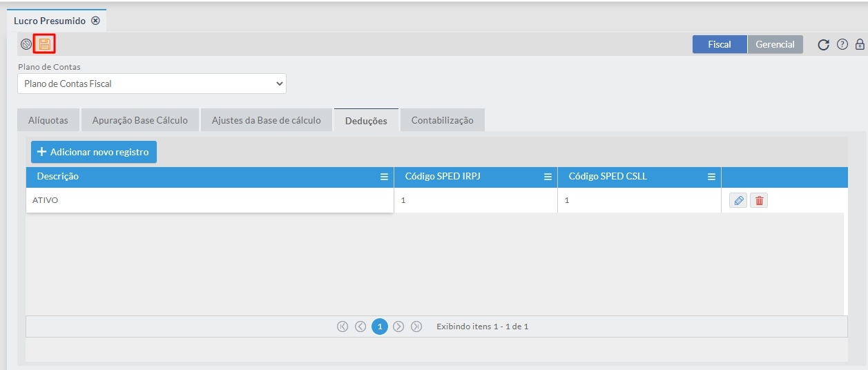
Task: Click Adicionar novo registro button
Action: point(94,152)
